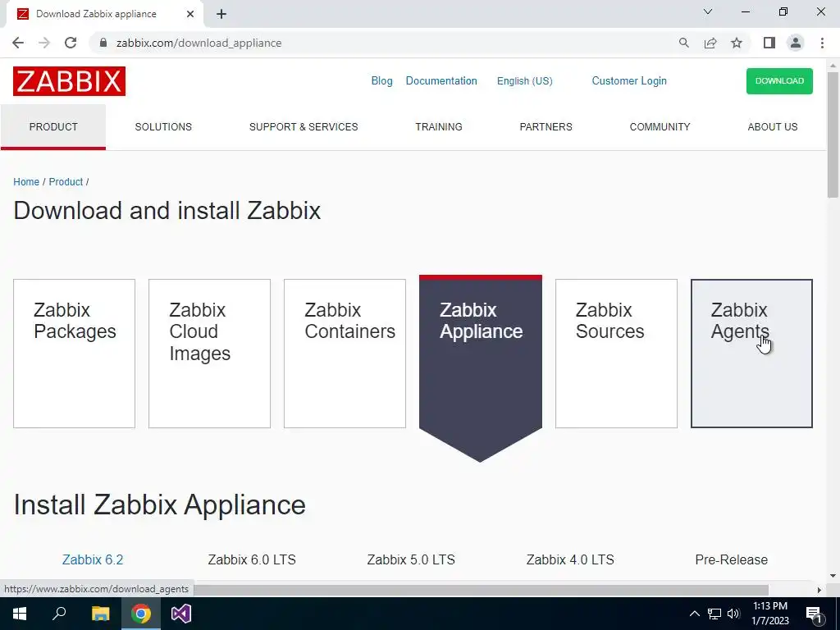The height and width of the screenshot is (630, 840).
Task: Select Zabbix Packages card
Action: pos(74,354)
